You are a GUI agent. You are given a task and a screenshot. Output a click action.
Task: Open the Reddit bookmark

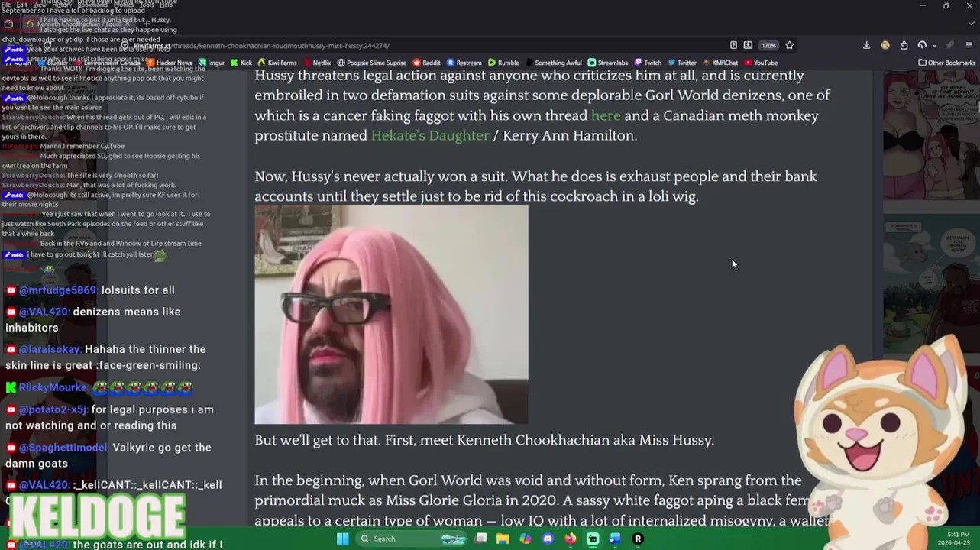pyautogui.click(x=427, y=63)
